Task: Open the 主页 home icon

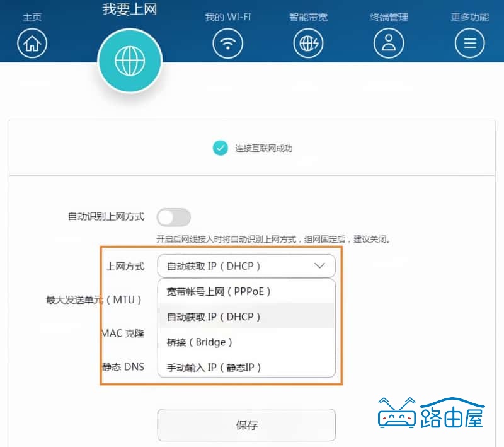Action: click(x=31, y=43)
